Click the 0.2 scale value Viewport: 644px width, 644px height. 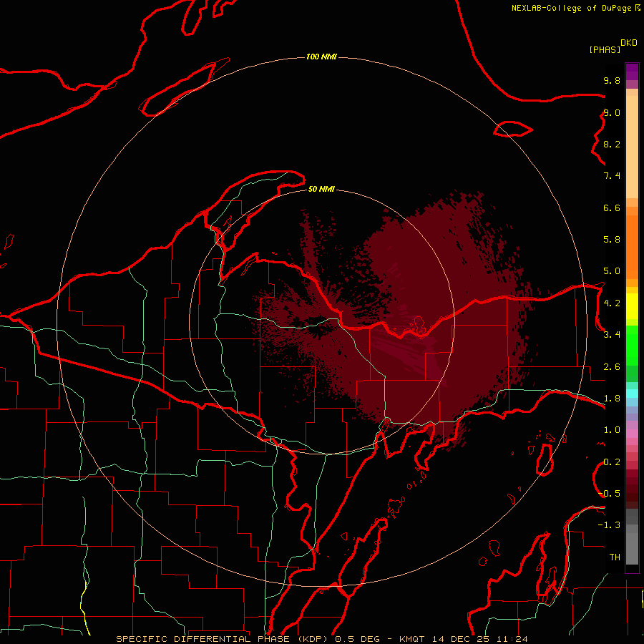point(612,462)
